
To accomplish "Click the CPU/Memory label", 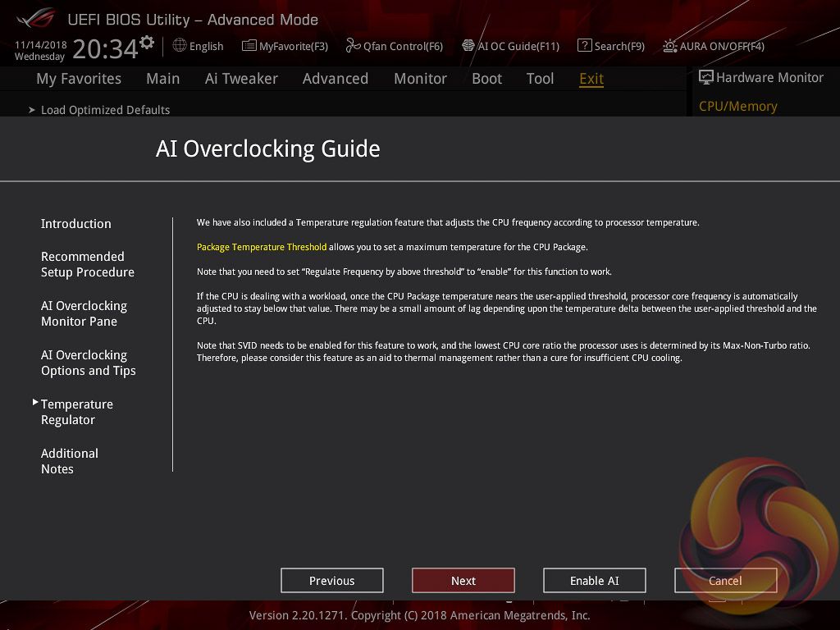I will click(x=737, y=106).
